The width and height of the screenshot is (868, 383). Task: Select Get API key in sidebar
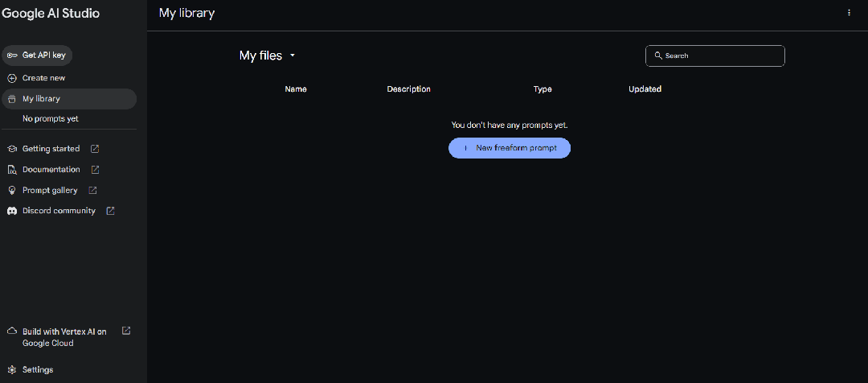[x=37, y=56]
